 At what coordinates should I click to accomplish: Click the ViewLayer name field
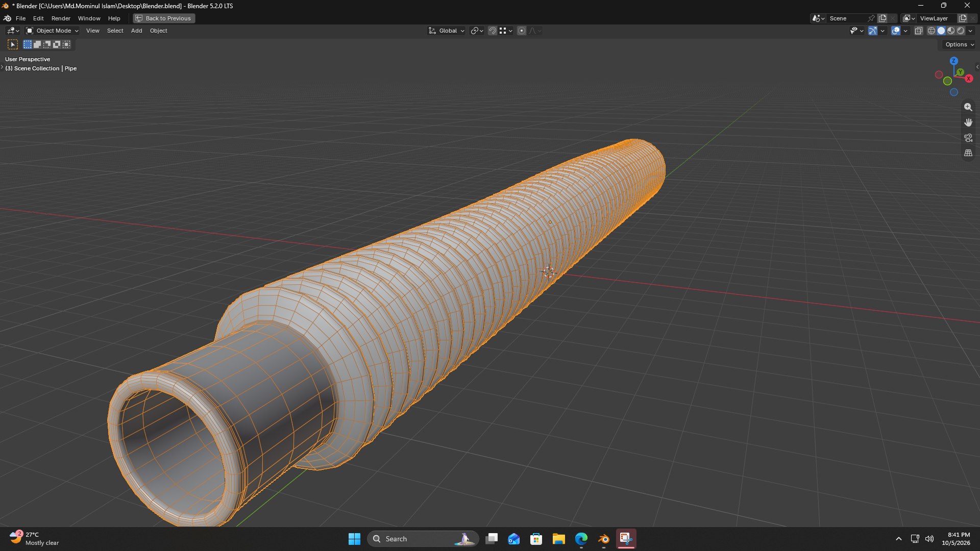[x=937, y=18]
